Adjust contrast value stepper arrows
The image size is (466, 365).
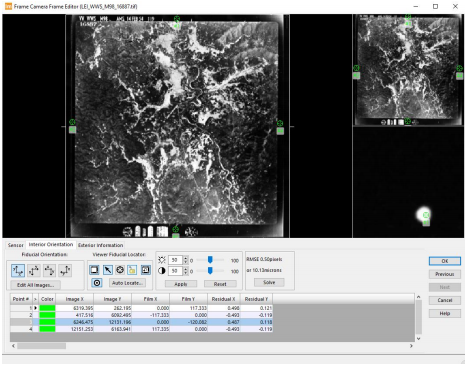(x=186, y=271)
